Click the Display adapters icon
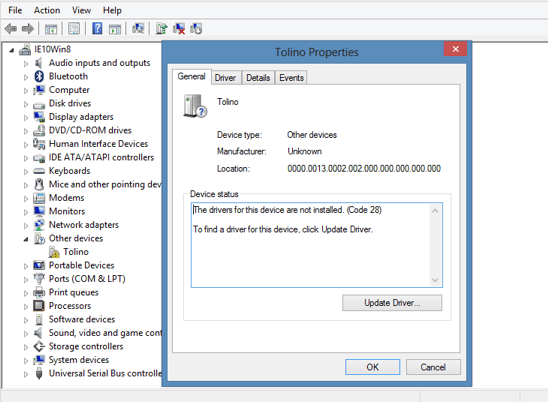The height and width of the screenshot is (402, 548). point(39,117)
